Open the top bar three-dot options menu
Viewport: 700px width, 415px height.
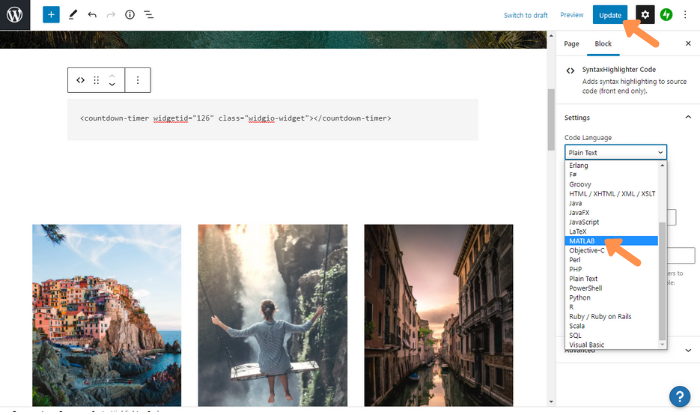pyautogui.click(x=685, y=15)
